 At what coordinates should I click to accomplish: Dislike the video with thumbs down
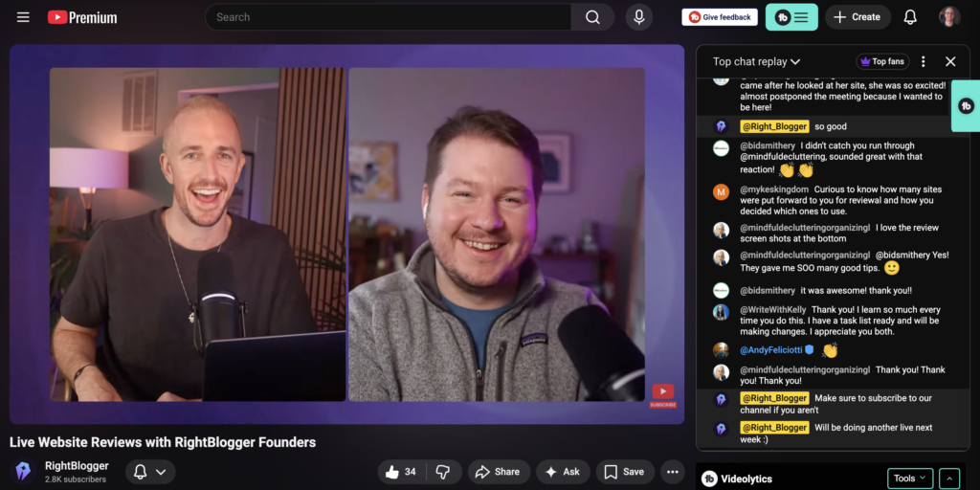click(x=443, y=472)
